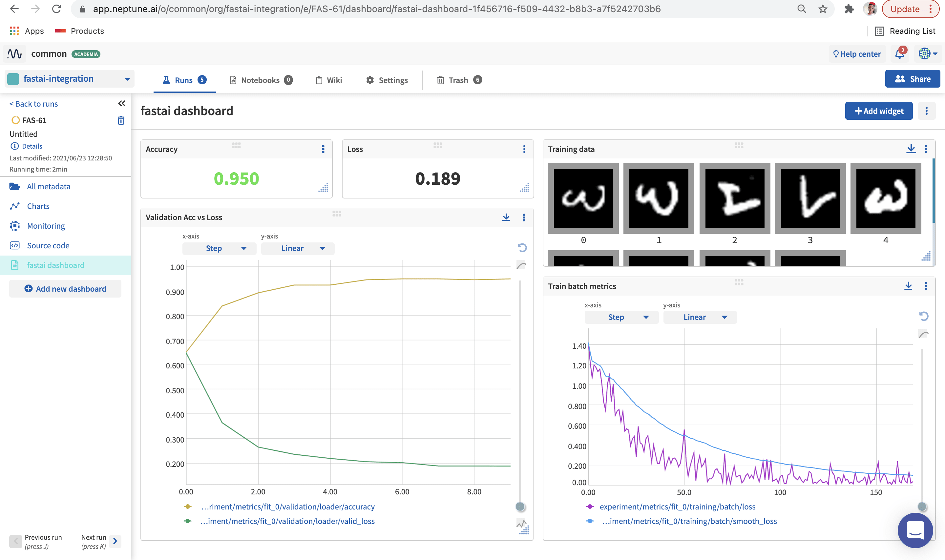Viewport: 945px width, 560px height.
Task: Toggle valid_loss series in legend
Action: click(279, 521)
